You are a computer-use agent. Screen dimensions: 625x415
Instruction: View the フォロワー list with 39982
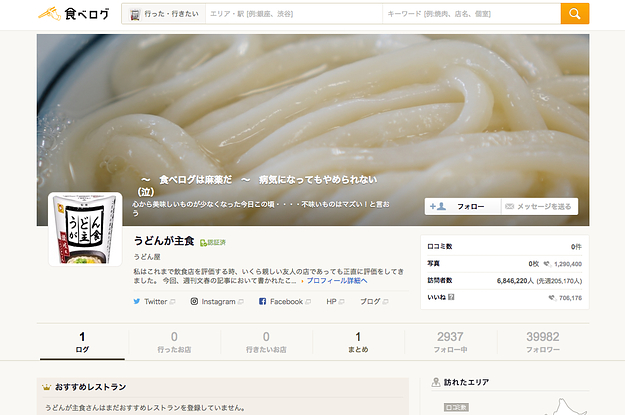coord(543,343)
